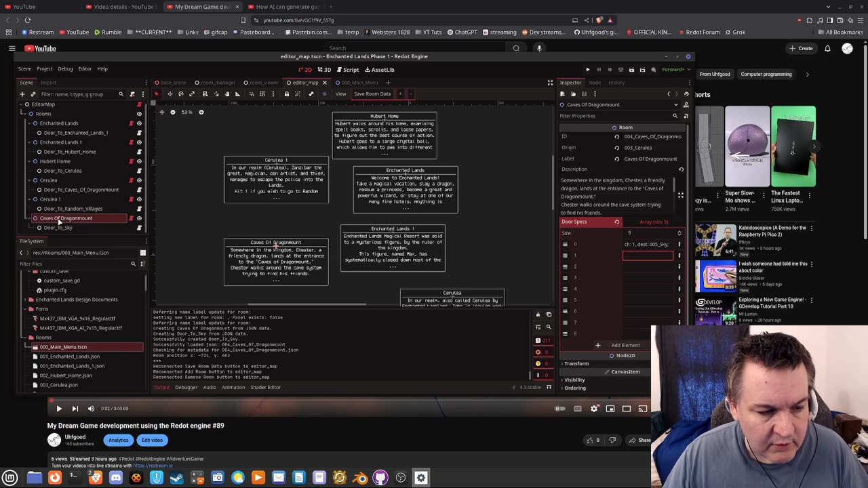Open the script on the Door_To_Sky node
This screenshot has height=488, width=868.
click(140, 228)
